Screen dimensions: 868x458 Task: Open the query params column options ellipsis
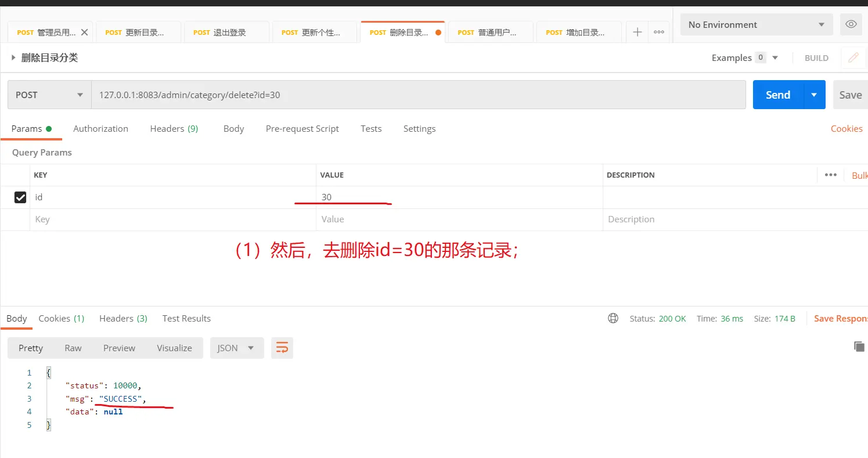pos(831,175)
